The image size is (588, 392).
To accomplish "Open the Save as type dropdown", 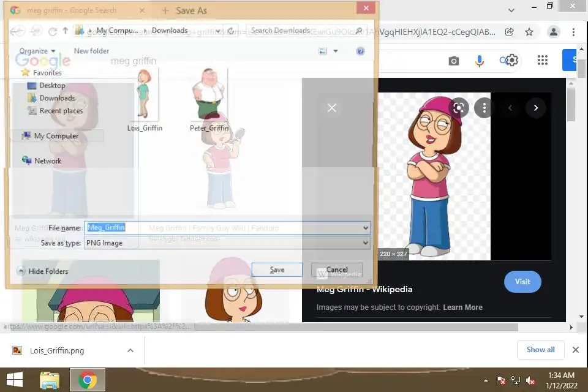I will tap(227, 243).
